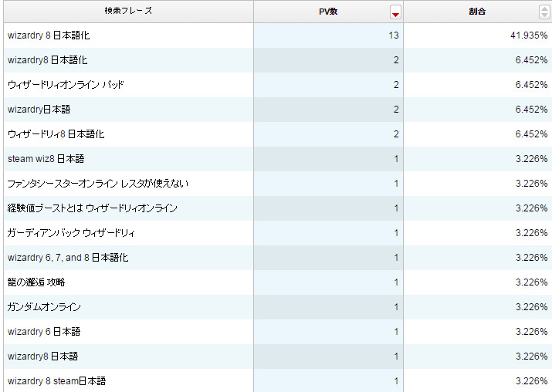
Task: Select the phrase 'wizardry 6 日本語'
Action: 44,332
